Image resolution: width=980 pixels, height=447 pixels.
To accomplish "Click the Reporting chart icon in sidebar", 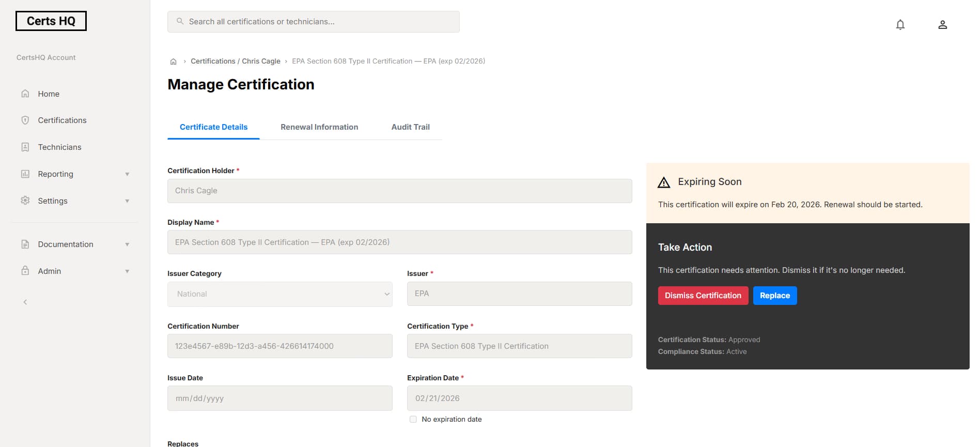I will [x=25, y=174].
